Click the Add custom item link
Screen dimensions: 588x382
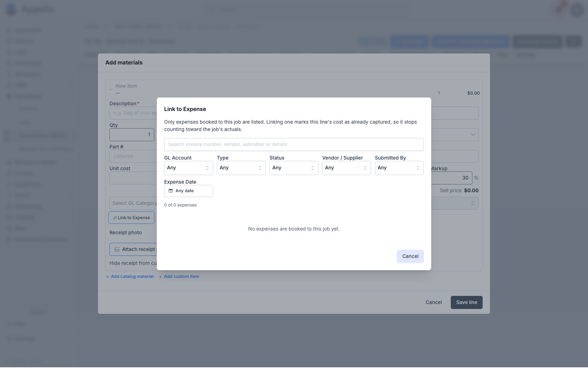pos(179,277)
